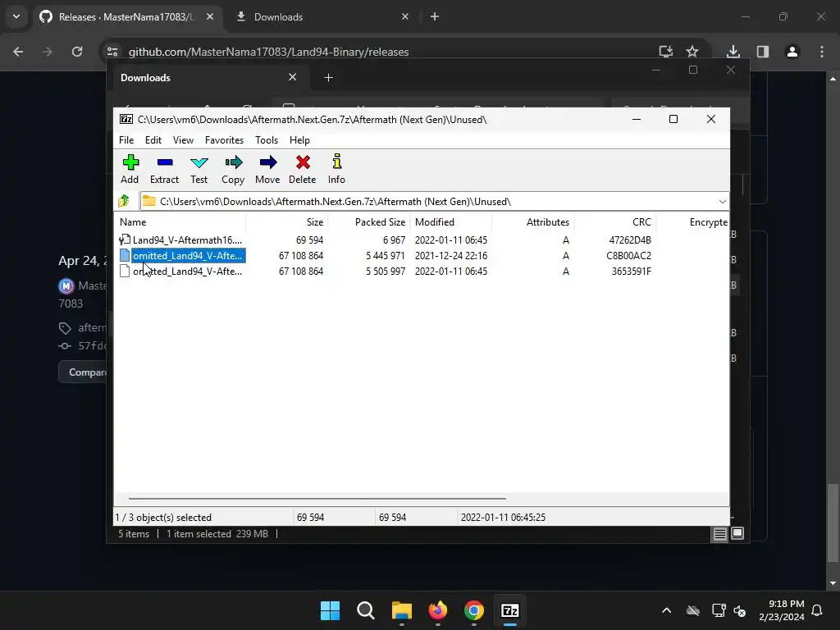Image resolution: width=840 pixels, height=630 pixels.
Task: Click packed size value 5 445 971
Action: pyautogui.click(x=386, y=256)
